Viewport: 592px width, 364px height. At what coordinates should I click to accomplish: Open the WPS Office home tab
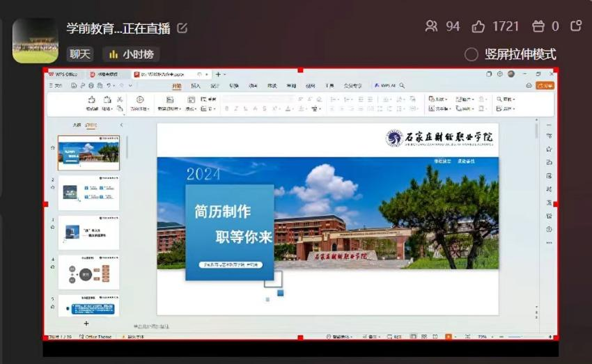(63, 74)
